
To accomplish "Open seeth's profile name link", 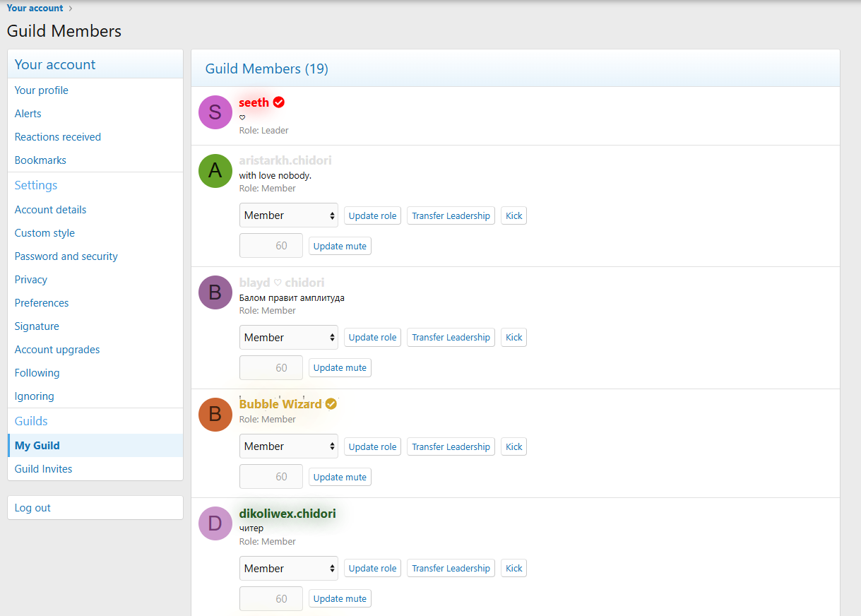I will (x=254, y=102).
